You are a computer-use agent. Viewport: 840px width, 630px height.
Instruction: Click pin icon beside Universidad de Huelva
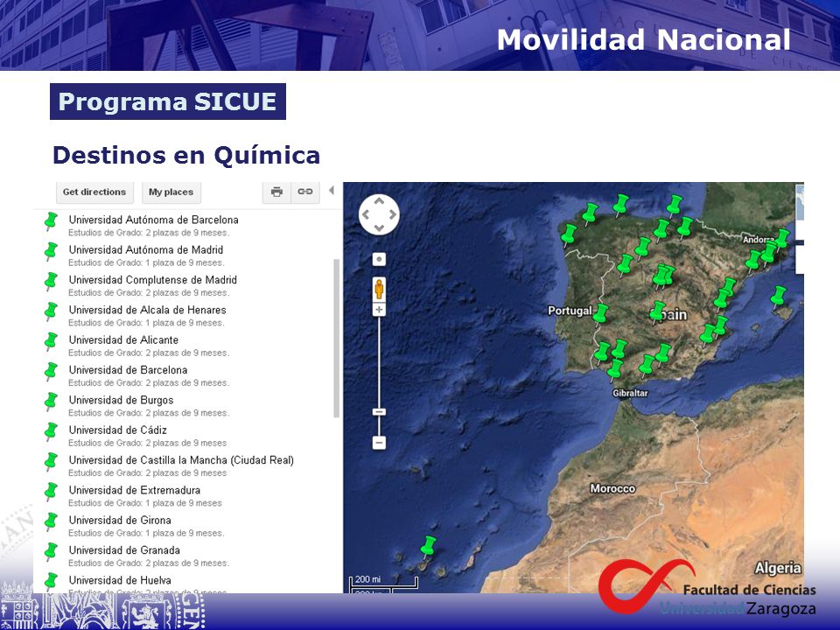[x=51, y=581]
